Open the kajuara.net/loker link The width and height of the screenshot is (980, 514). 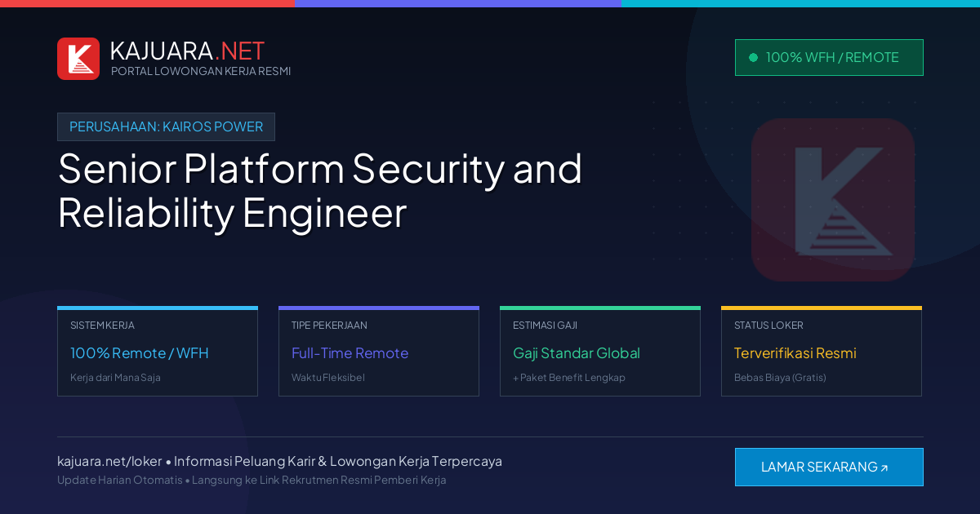[109, 461]
